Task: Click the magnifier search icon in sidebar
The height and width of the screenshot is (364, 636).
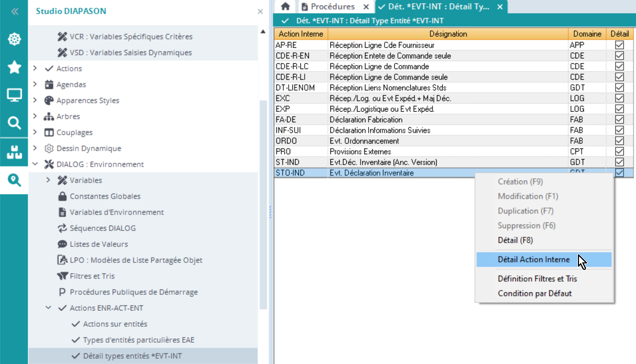Action: (x=14, y=123)
